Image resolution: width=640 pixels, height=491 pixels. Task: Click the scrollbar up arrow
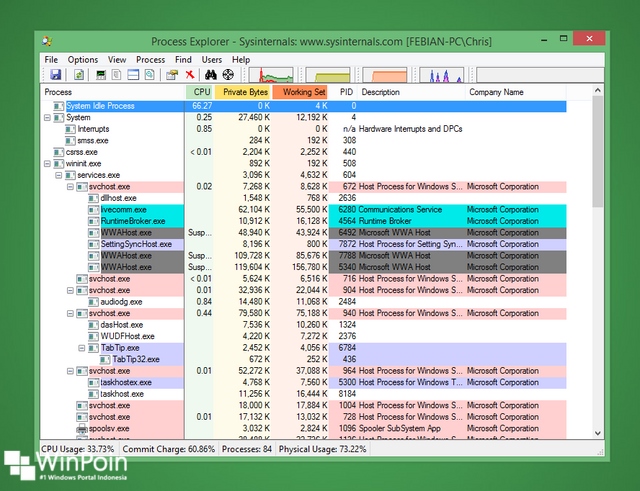(598, 90)
